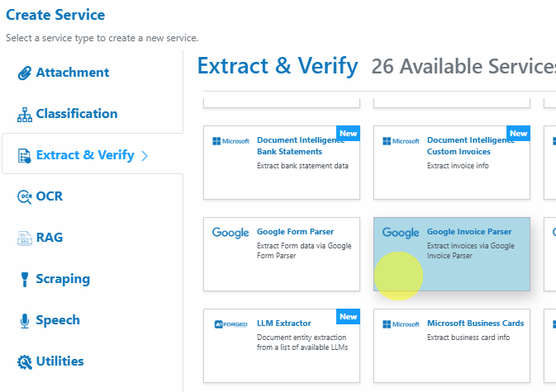Image resolution: width=556 pixels, height=392 pixels.
Task: Click the 'Extract & Verify' main heading
Action: pos(278,66)
